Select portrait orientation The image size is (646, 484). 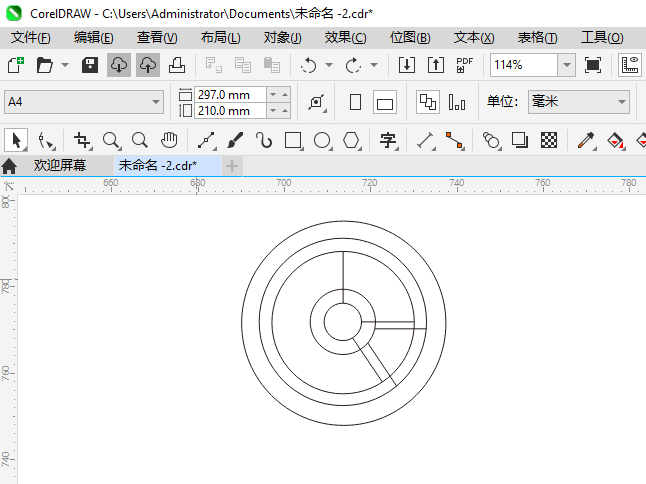[355, 102]
